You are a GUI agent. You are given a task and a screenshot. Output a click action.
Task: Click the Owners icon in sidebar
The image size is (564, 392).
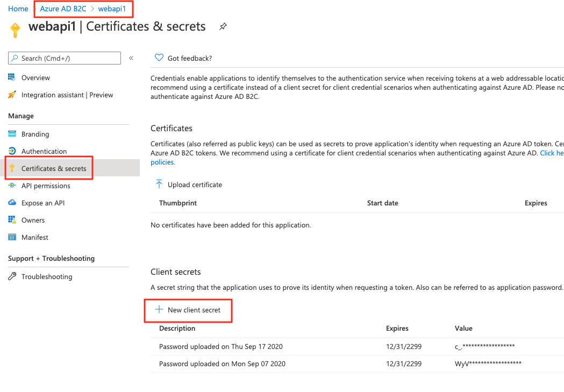[12, 220]
